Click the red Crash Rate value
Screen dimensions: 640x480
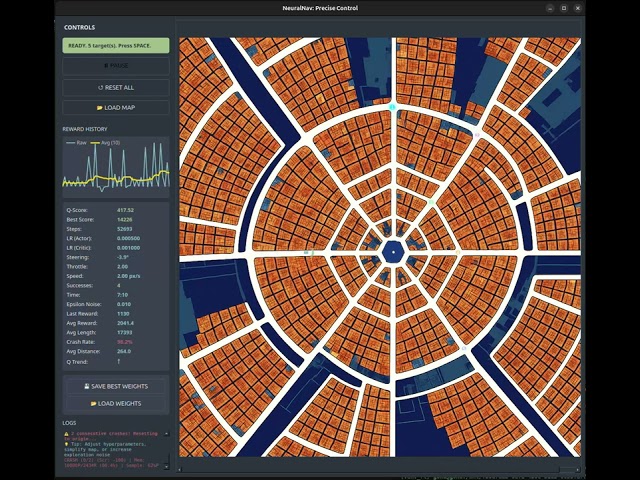125,342
